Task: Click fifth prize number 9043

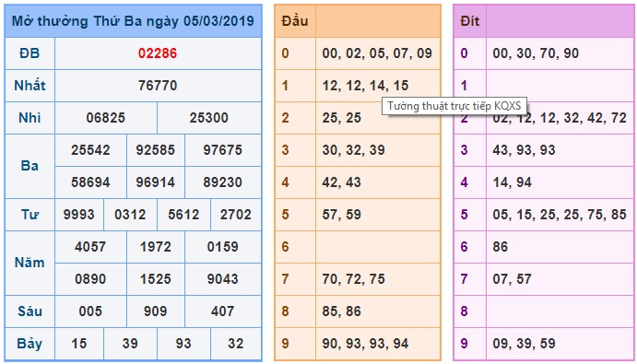Action: pos(222,279)
